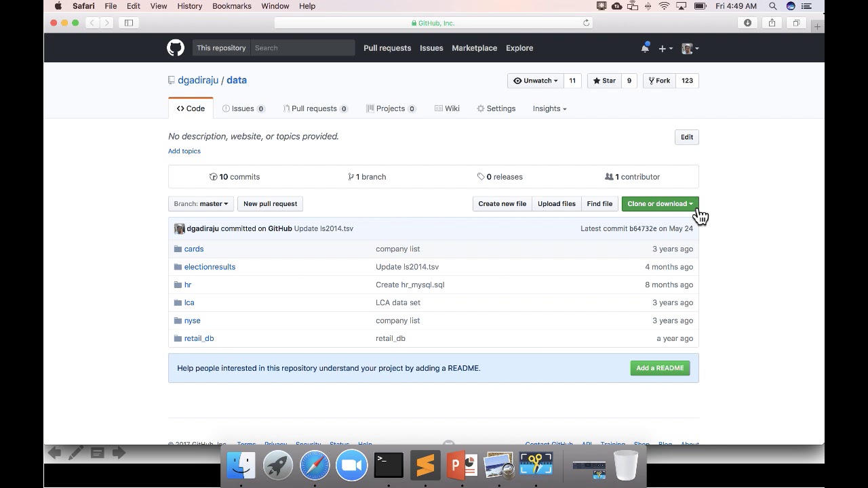
Task: Show all tabs icon in Safari
Action: [796, 23]
